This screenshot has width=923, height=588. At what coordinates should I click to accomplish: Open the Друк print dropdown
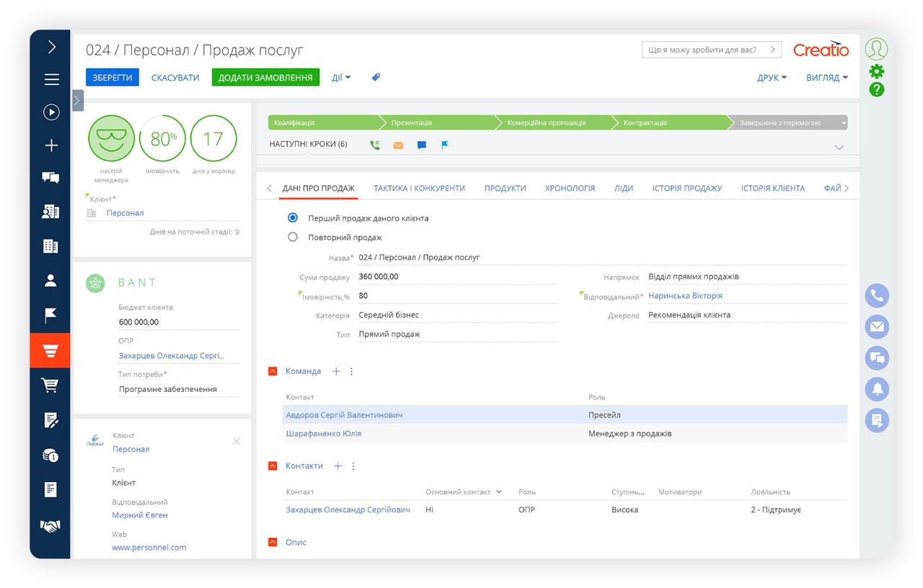(772, 77)
